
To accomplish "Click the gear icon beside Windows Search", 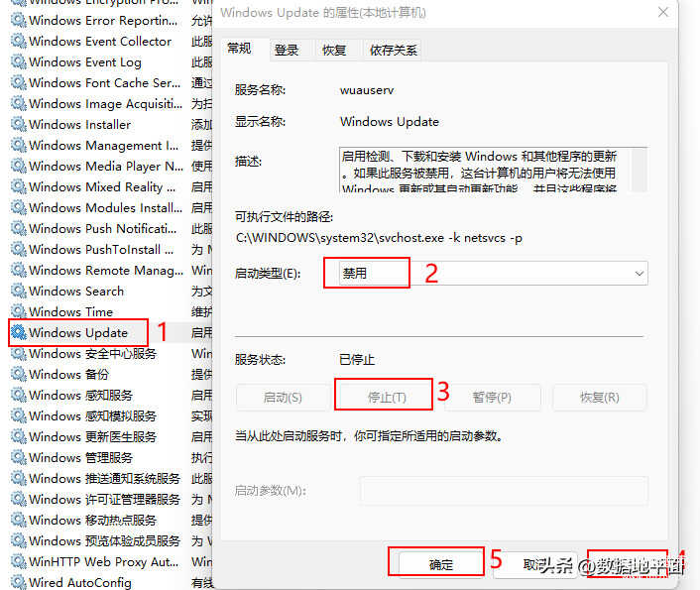I will [18, 291].
